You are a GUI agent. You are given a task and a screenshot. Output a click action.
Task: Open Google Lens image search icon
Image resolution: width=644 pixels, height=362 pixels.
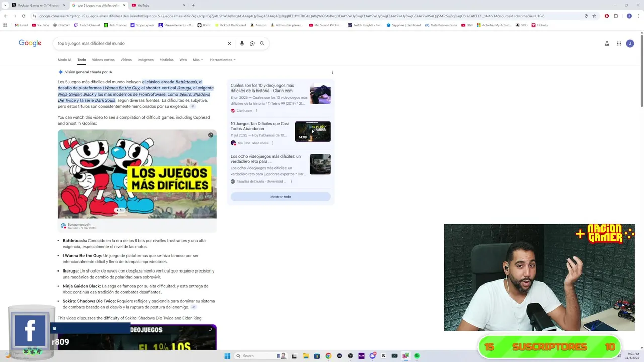pyautogui.click(x=252, y=43)
